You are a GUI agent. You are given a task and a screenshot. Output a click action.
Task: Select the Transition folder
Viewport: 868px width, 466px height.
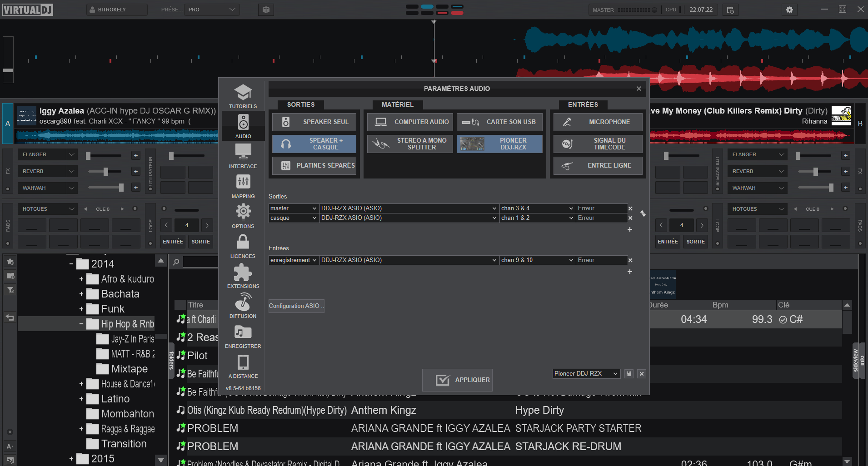(117, 444)
